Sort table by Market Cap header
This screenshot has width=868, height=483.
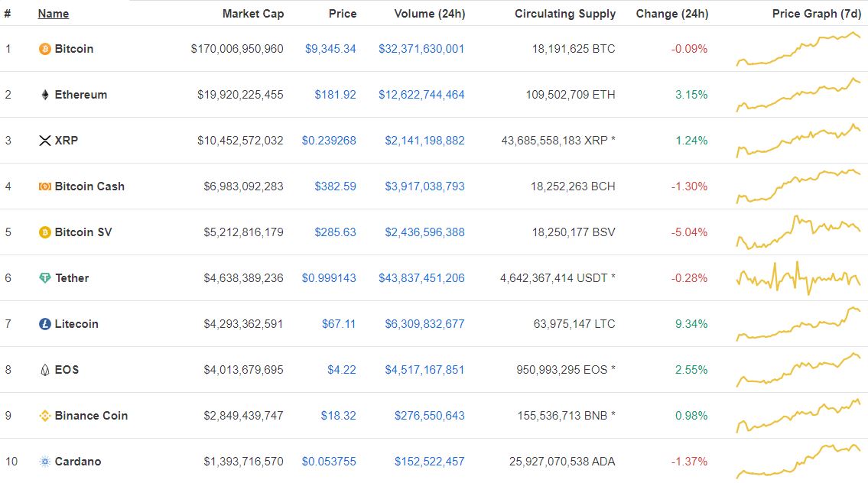click(x=253, y=14)
